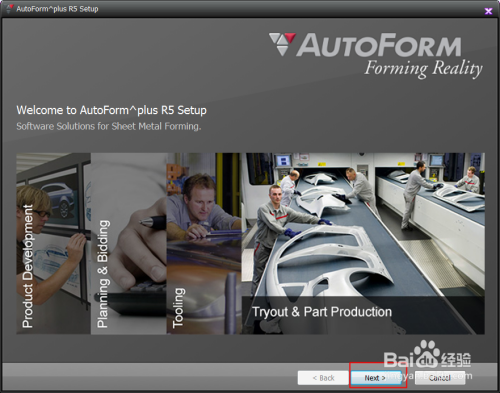This screenshot has width=500, height=393.
Task: Click the 'Welcome to AutoForm^plus R5 Setup' heading
Action: coord(111,110)
